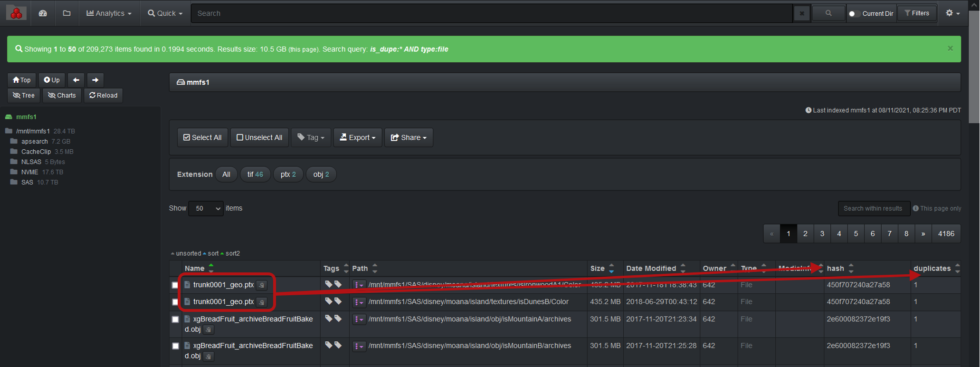Click the unsorted link
Image resolution: width=980 pixels, height=367 pixels.
coord(188,253)
